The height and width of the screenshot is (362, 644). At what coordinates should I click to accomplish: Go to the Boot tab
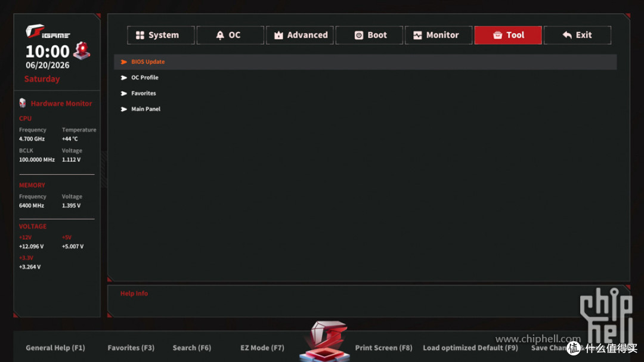click(x=369, y=35)
